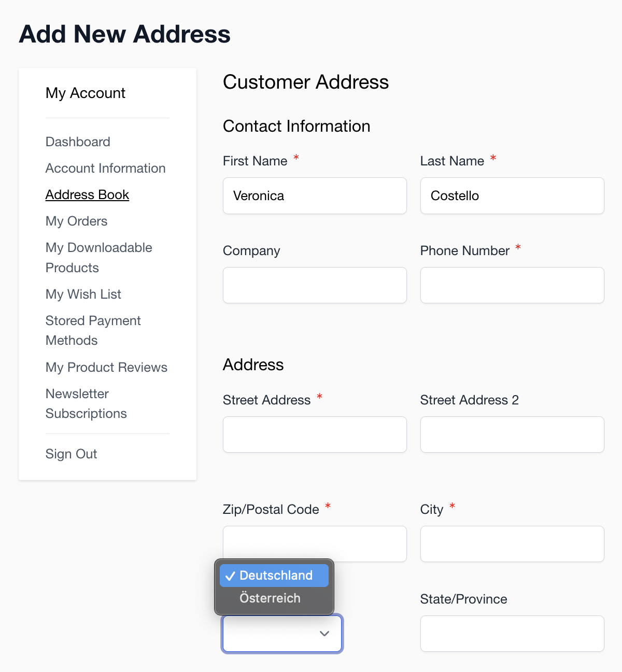Open the Dashboard account page
Screen dimensions: 622x672
tap(78, 142)
